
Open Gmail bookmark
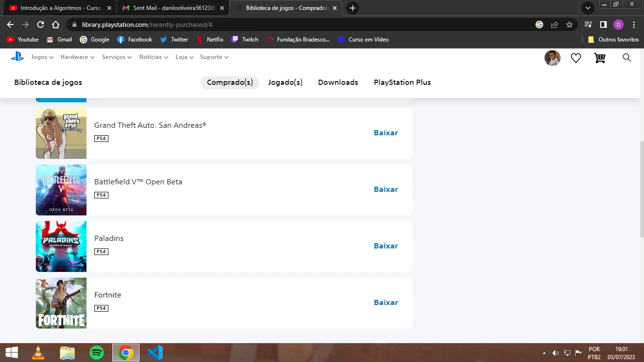click(x=59, y=40)
